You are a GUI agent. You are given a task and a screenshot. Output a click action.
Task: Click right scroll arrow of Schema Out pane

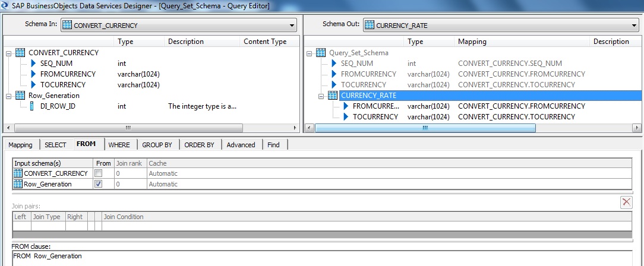pyautogui.click(x=638, y=128)
